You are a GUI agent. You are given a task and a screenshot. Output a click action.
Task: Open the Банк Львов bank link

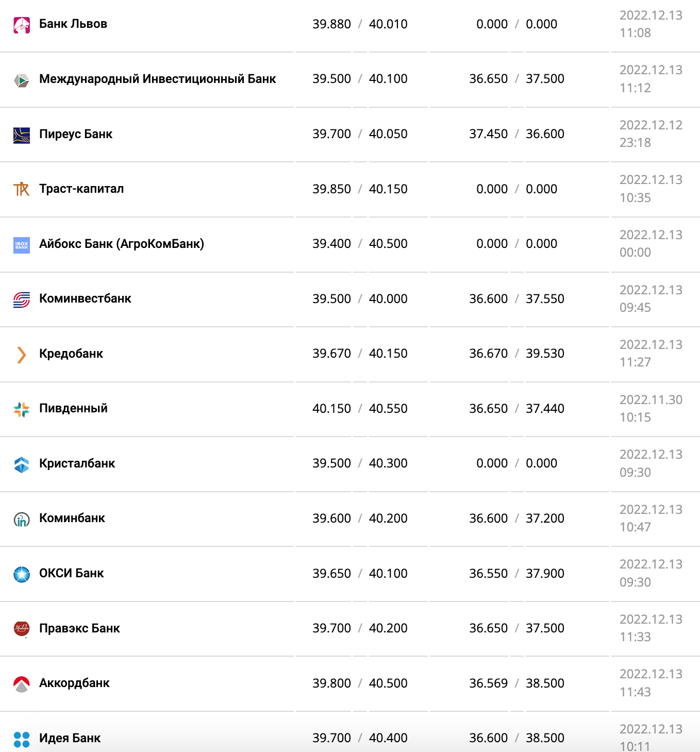point(73,24)
